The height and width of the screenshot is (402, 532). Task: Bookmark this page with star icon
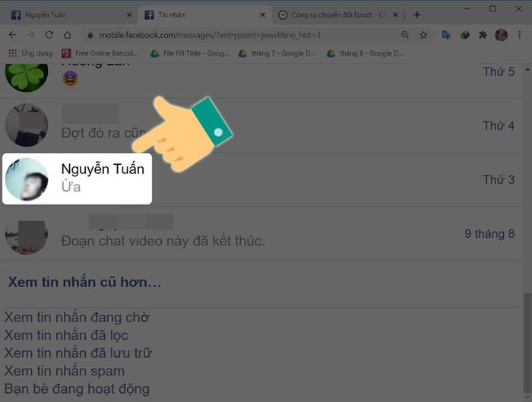click(x=423, y=35)
